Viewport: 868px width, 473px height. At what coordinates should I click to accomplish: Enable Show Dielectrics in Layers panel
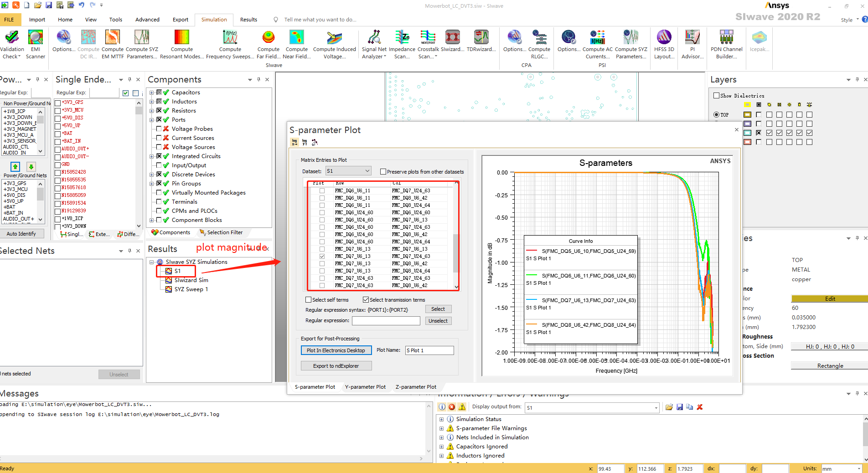point(716,95)
